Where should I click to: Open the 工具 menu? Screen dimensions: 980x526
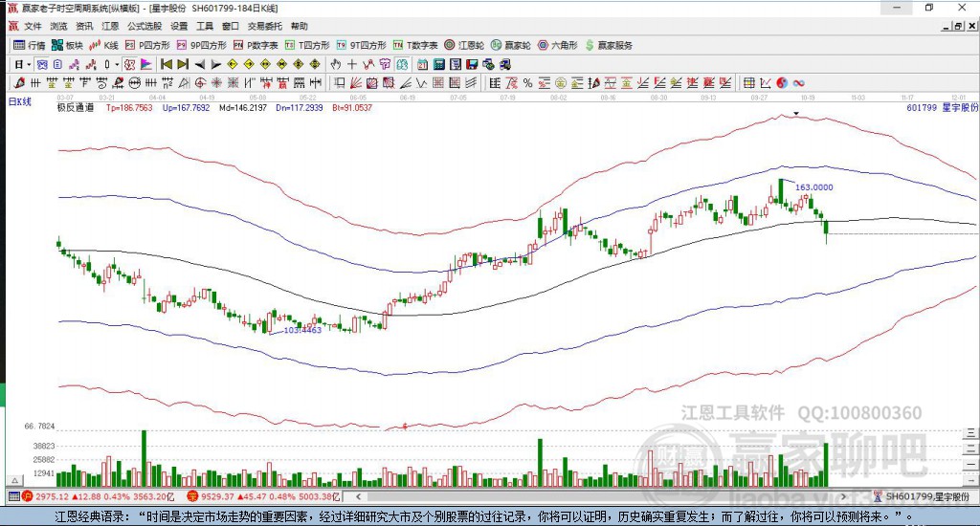pos(205,26)
